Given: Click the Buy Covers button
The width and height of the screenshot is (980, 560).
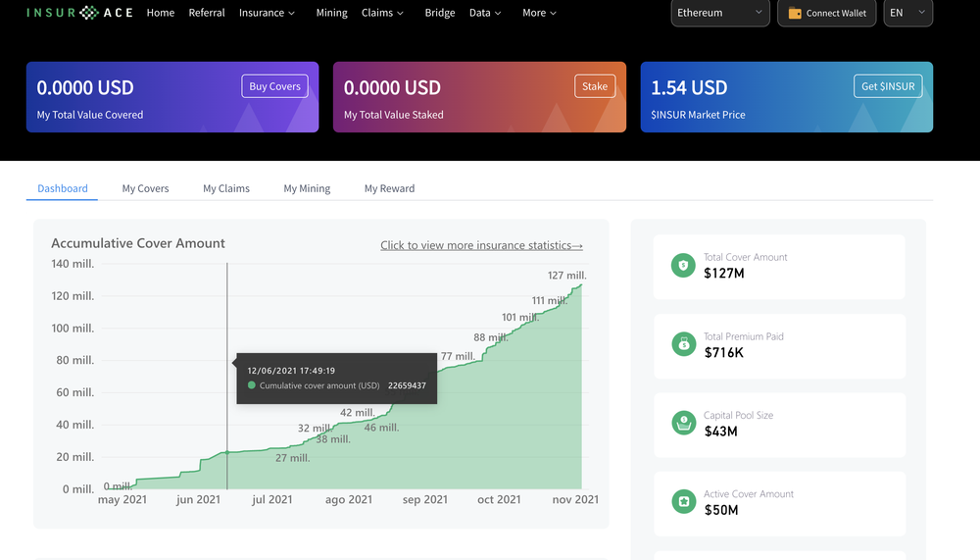Looking at the screenshot, I should (275, 86).
